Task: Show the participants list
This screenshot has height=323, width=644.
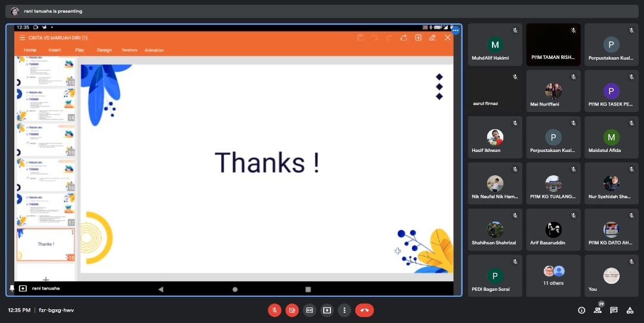Action: click(597, 310)
